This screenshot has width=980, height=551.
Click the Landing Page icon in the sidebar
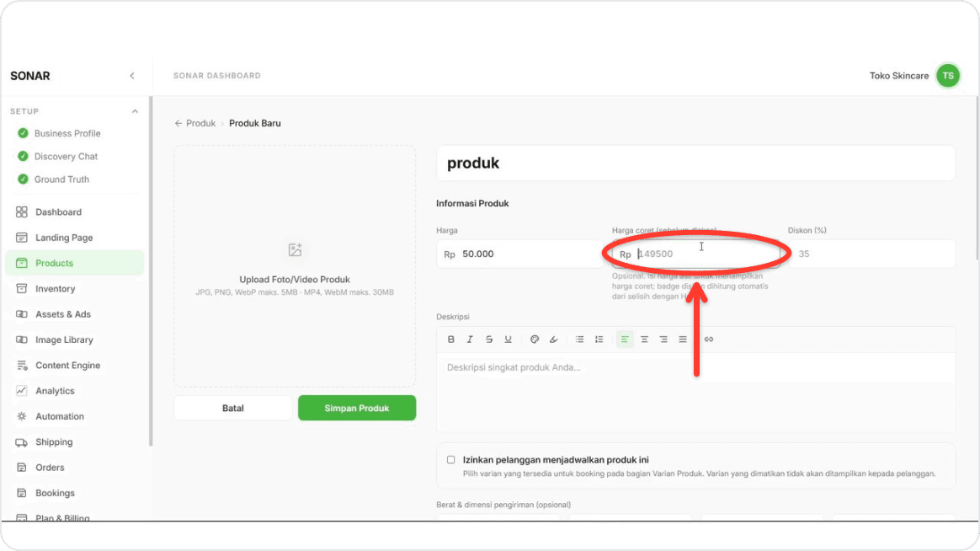tap(22, 238)
